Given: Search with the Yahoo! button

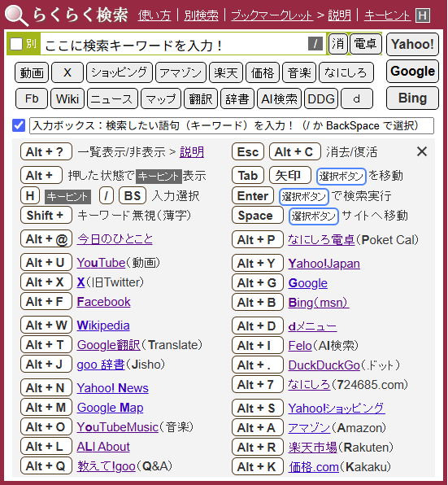Looking at the screenshot, I should (x=412, y=44).
